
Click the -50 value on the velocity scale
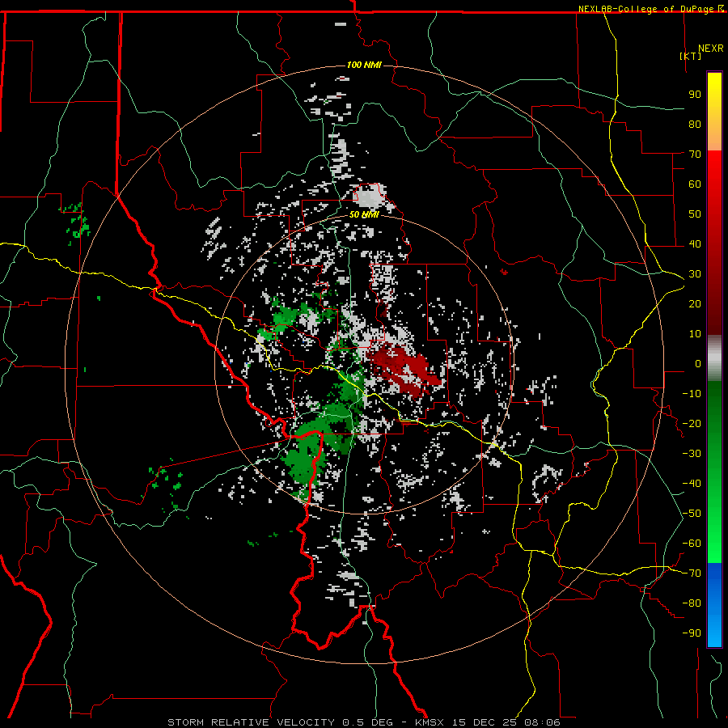click(692, 514)
